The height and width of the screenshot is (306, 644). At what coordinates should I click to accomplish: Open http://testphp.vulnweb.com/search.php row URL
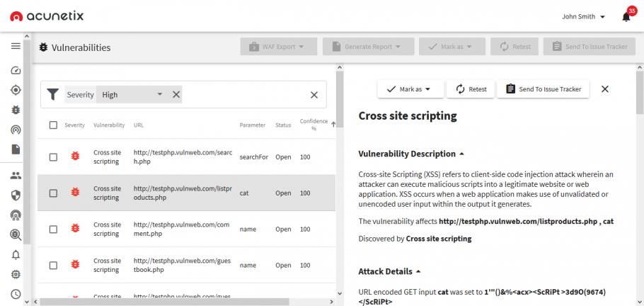point(183,157)
